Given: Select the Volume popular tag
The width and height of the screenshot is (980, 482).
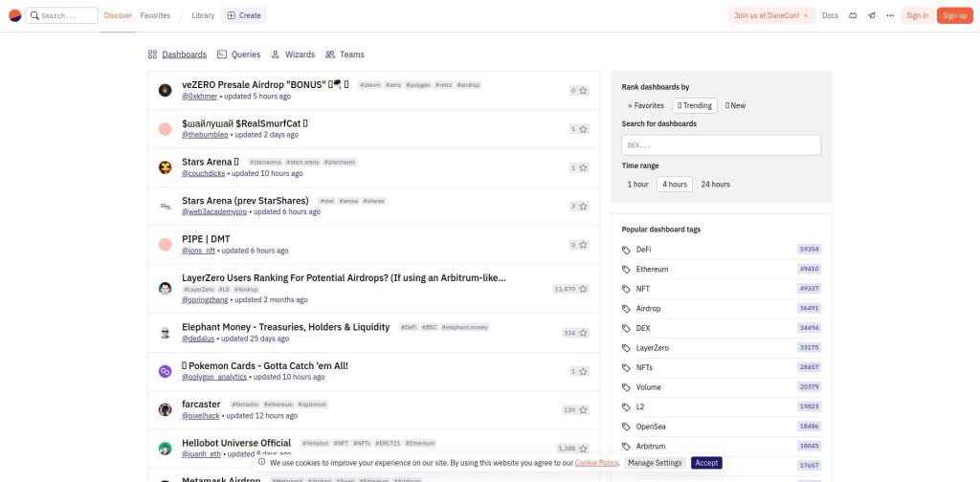Looking at the screenshot, I should pyautogui.click(x=648, y=387).
